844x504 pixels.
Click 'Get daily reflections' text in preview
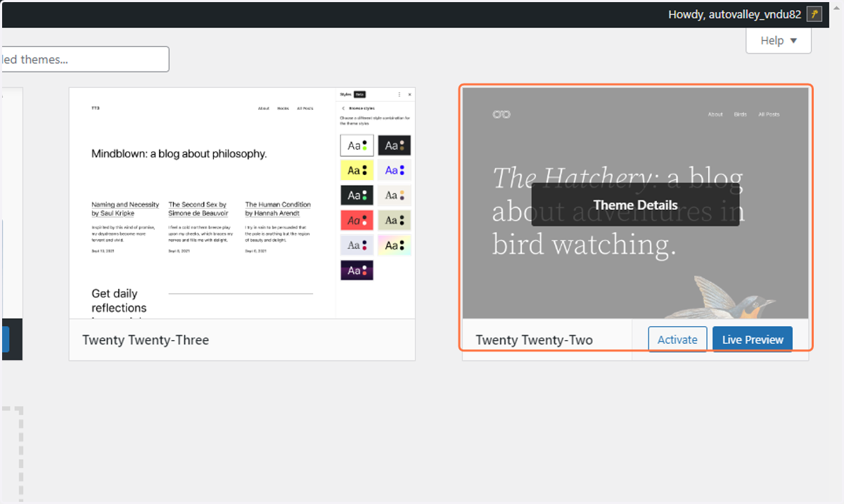click(119, 301)
